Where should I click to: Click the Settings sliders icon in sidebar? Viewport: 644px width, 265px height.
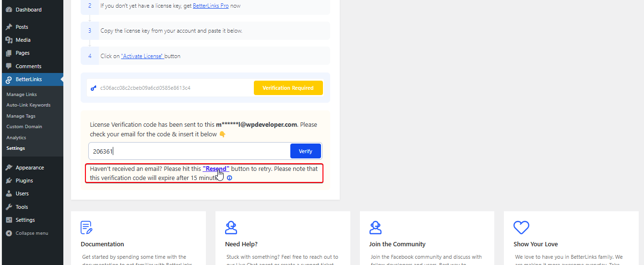(x=9, y=220)
